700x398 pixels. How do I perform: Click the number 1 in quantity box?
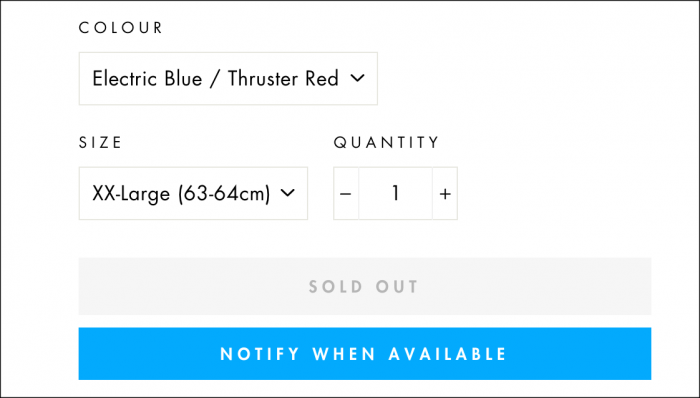395,193
